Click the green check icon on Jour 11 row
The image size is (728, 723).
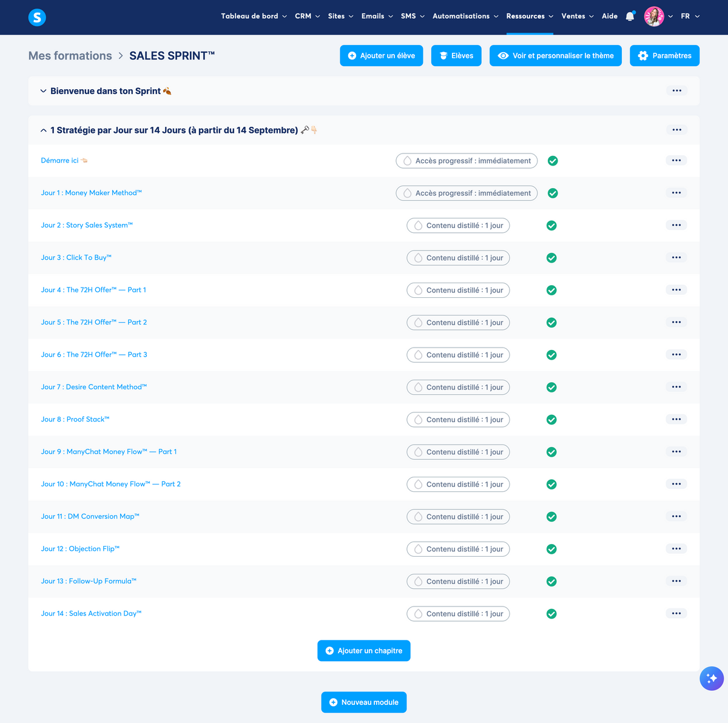tap(551, 517)
